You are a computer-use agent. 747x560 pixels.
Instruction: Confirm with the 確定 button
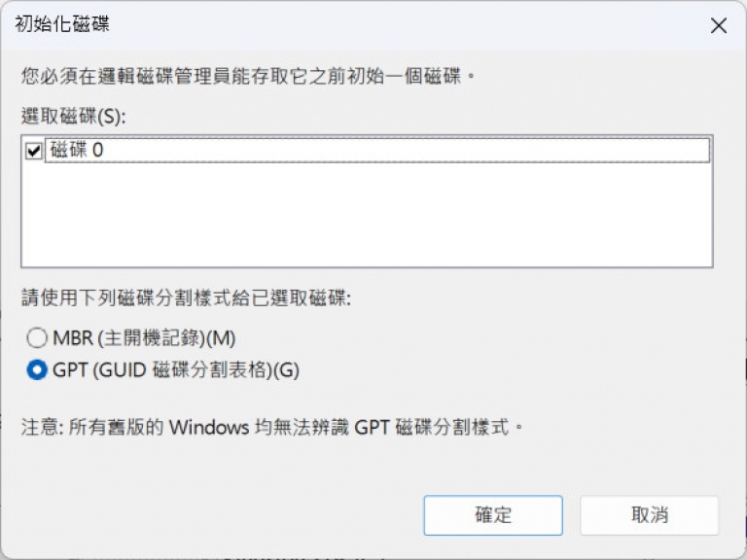493,515
